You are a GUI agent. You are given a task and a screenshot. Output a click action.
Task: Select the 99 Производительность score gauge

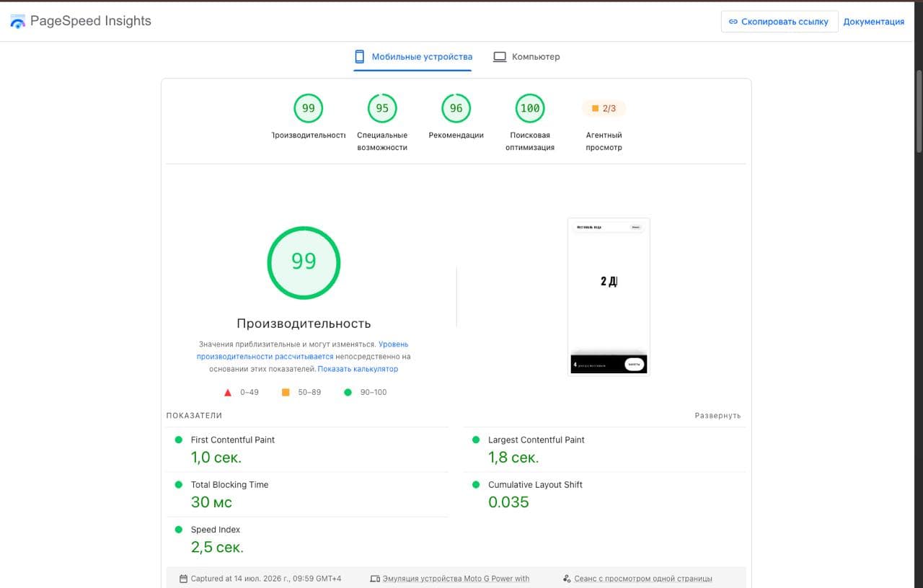point(309,108)
